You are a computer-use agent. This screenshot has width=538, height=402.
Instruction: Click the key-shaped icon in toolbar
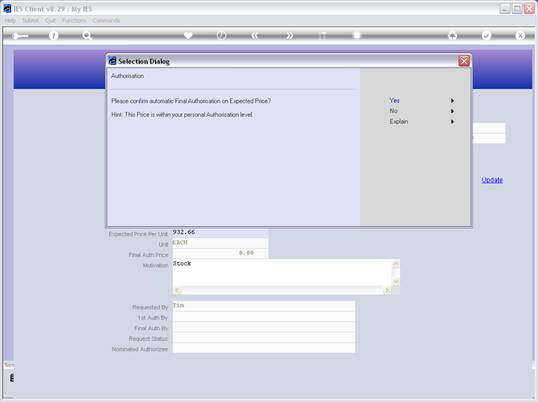(20, 36)
